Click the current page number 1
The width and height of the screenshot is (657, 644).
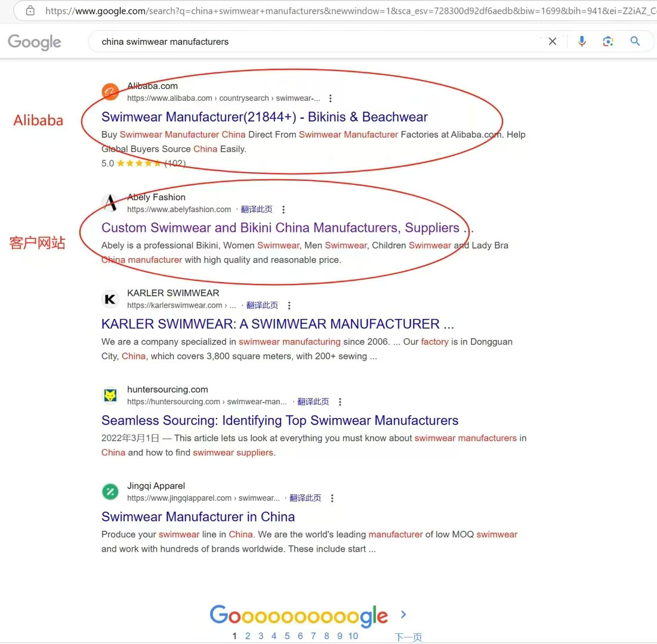tap(235, 636)
